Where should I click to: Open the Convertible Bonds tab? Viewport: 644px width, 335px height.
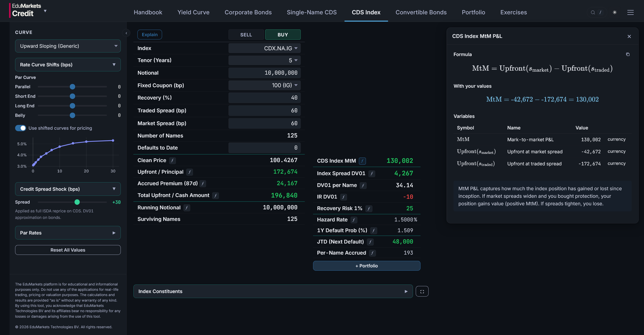(x=421, y=12)
